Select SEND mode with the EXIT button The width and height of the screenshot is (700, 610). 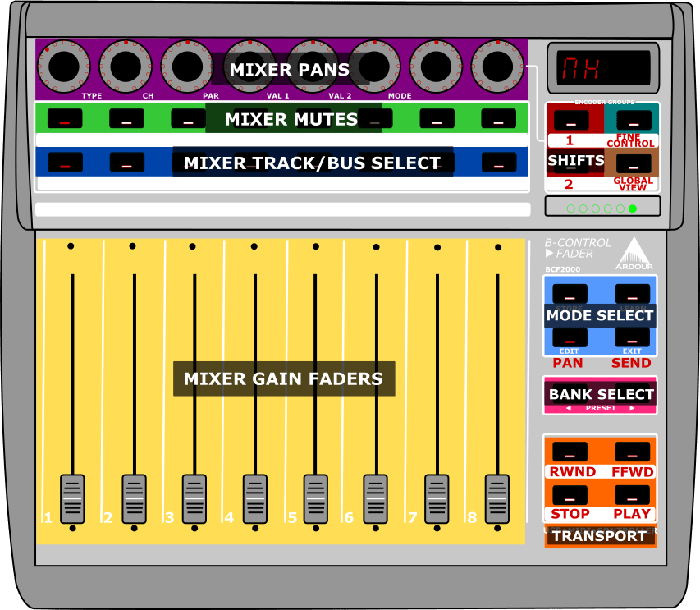pyautogui.click(x=633, y=337)
